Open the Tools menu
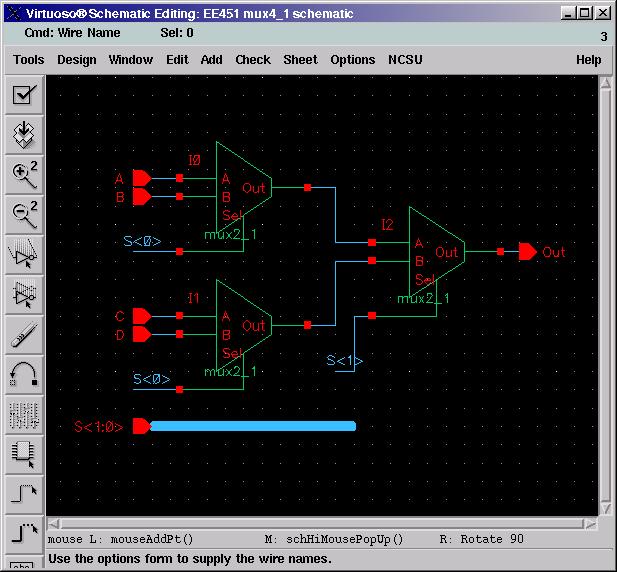 tap(29, 60)
